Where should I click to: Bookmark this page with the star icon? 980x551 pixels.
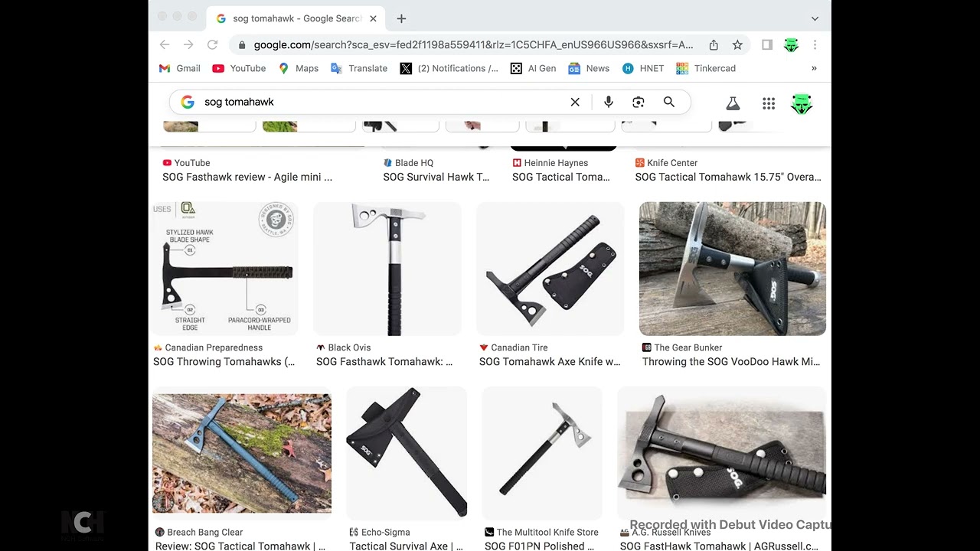737,45
